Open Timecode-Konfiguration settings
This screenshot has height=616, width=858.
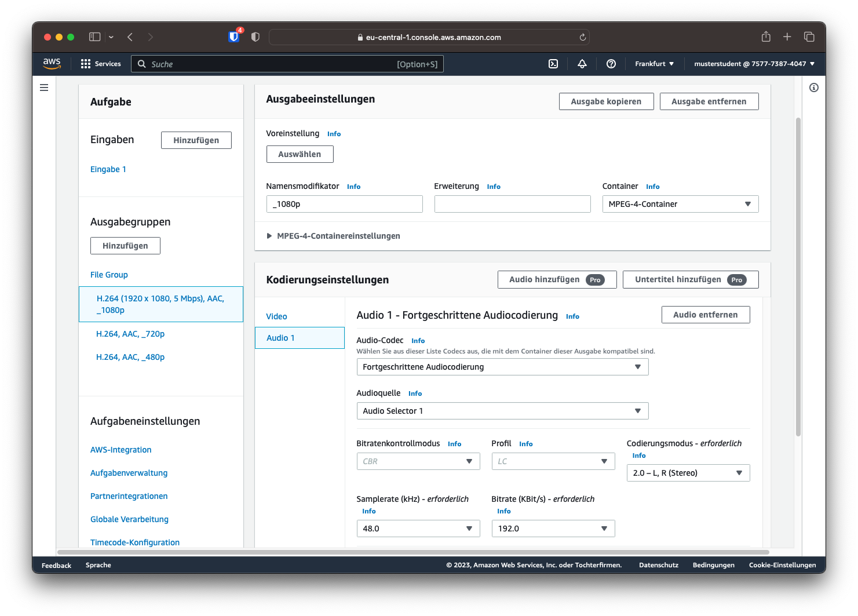(135, 542)
